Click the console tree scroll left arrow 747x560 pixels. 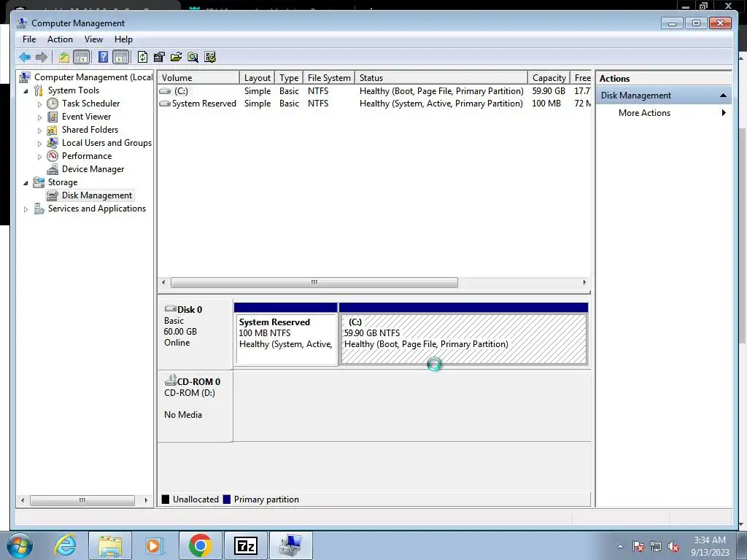tap(23, 500)
